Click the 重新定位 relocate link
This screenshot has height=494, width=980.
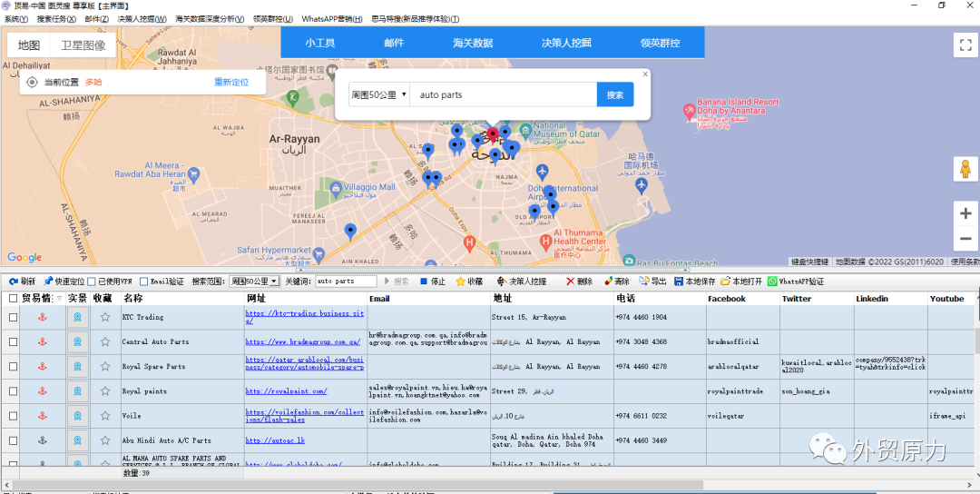(x=231, y=82)
